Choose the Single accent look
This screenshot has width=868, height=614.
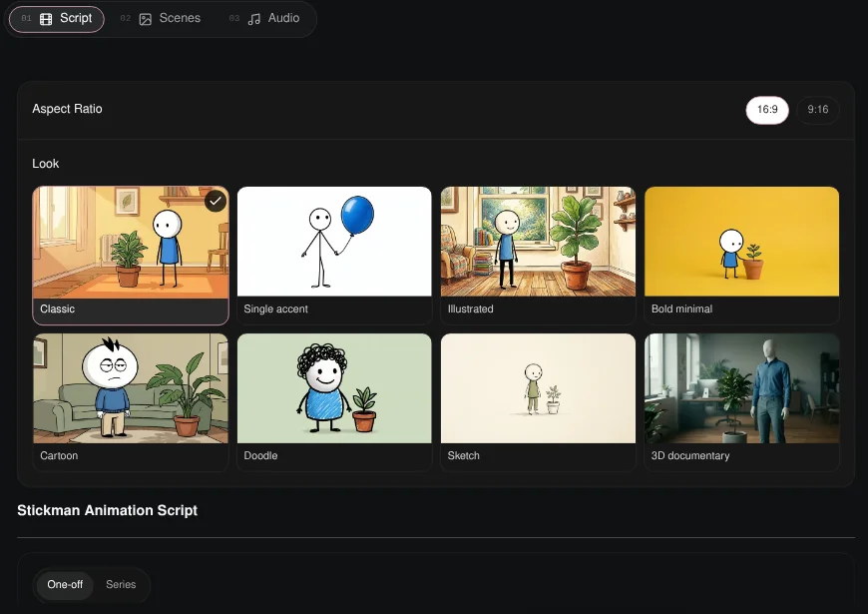click(x=334, y=256)
